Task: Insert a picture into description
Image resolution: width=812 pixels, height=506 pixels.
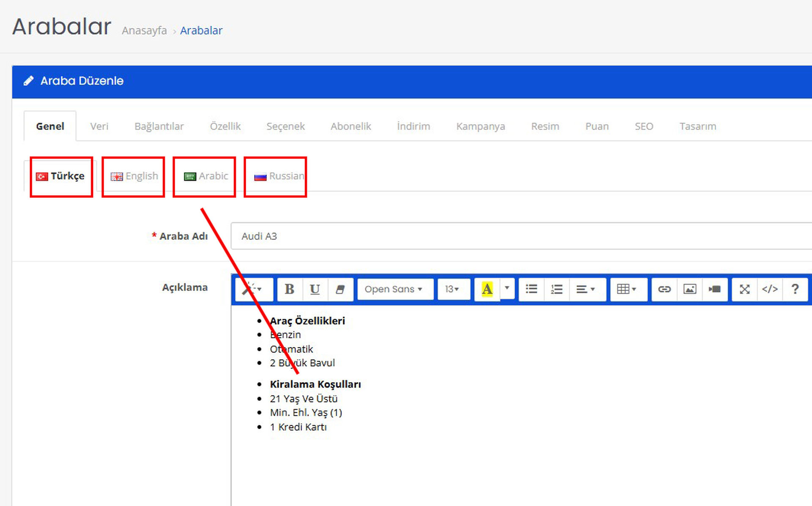Action: tap(689, 289)
